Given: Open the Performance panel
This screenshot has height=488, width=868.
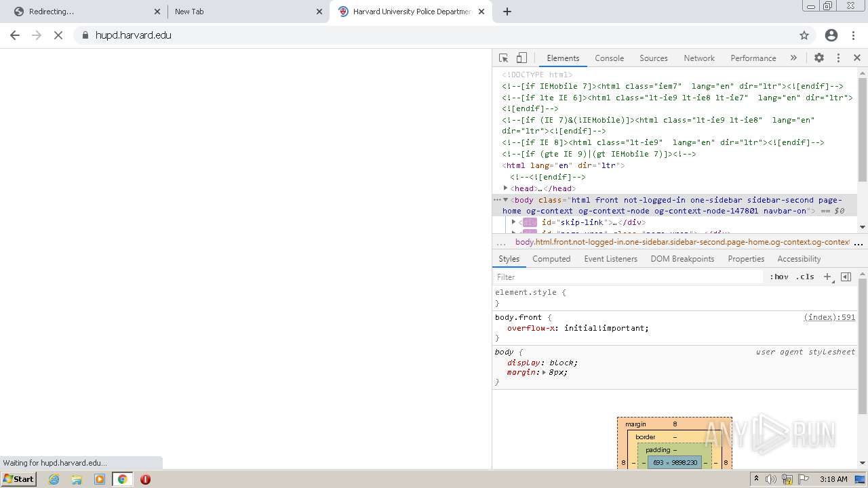Looking at the screenshot, I should 753,58.
